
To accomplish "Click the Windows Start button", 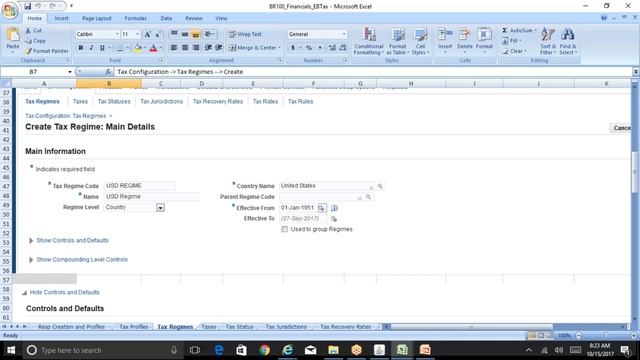I will (11, 350).
